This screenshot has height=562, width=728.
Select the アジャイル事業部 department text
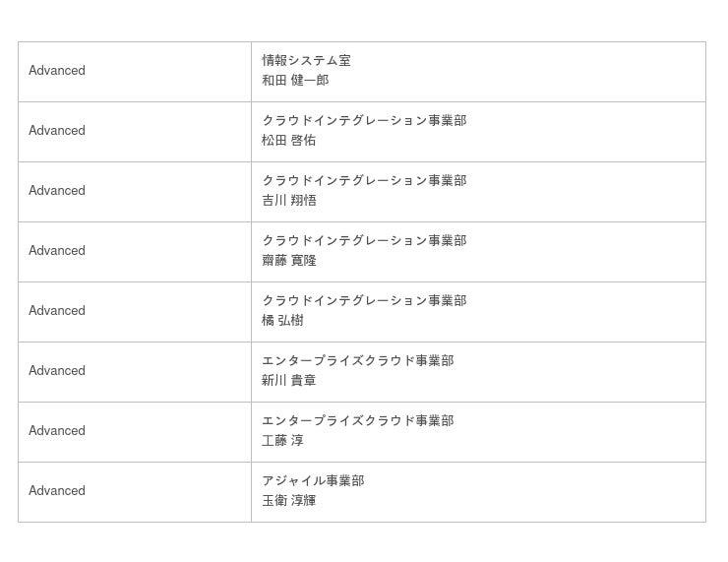click(x=313, y=481)
